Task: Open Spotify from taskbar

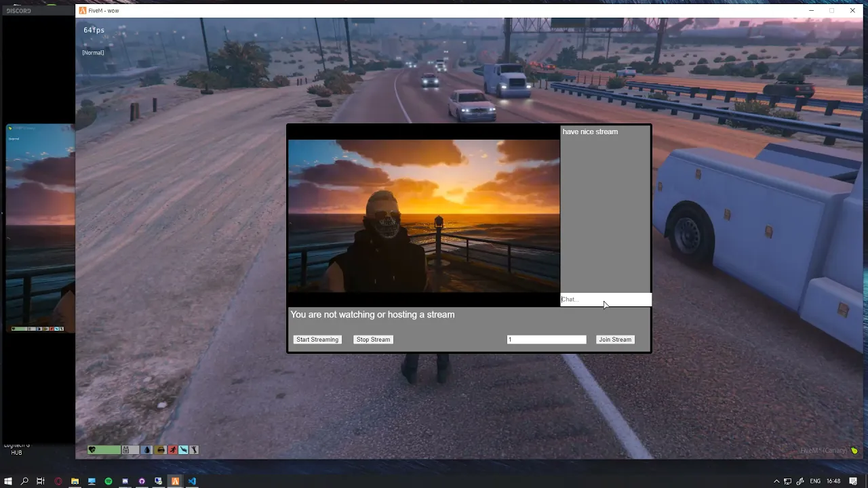Action: 108,481
